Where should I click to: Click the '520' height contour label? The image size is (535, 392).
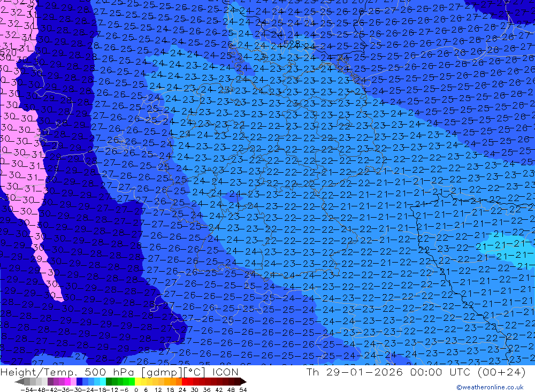(7, 53)
